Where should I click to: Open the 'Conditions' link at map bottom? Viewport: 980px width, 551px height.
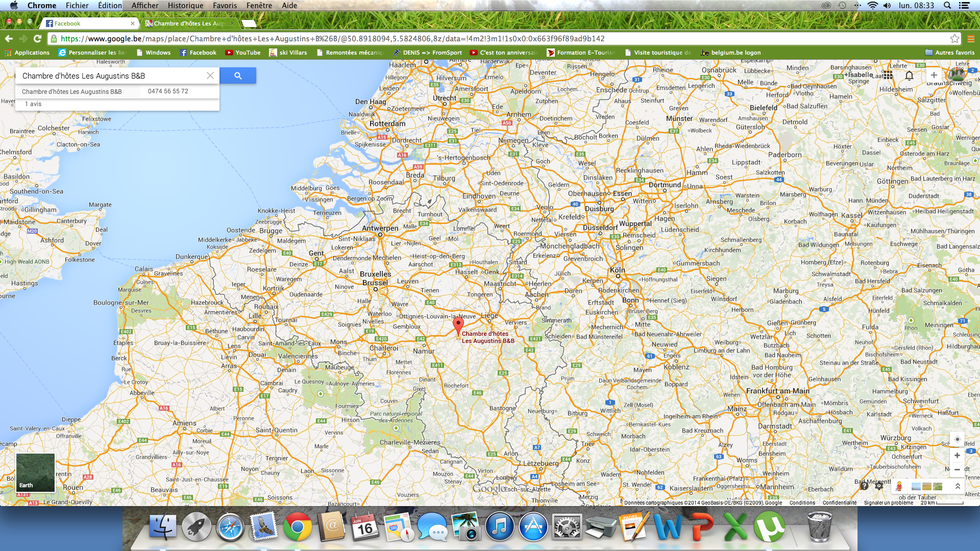tap(802, 503)
